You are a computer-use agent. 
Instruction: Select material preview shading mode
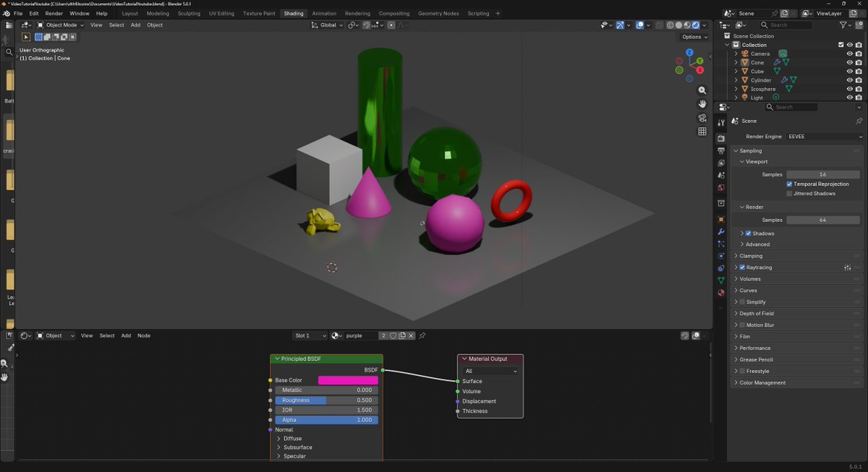[x=686, y=25]
